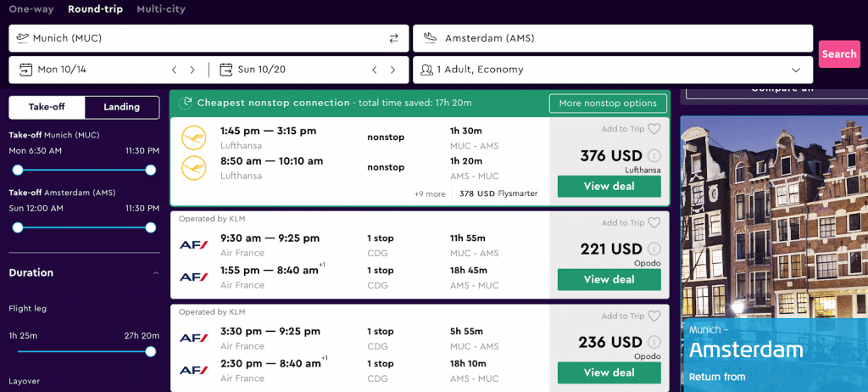
Task: Edit the Amsterdam (AMS) destination field
Action: [613, 38]
